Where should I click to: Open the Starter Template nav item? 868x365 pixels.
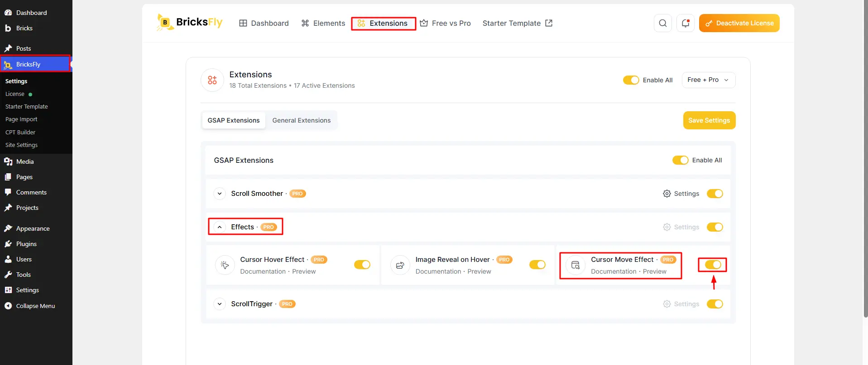tap(518, 23)
